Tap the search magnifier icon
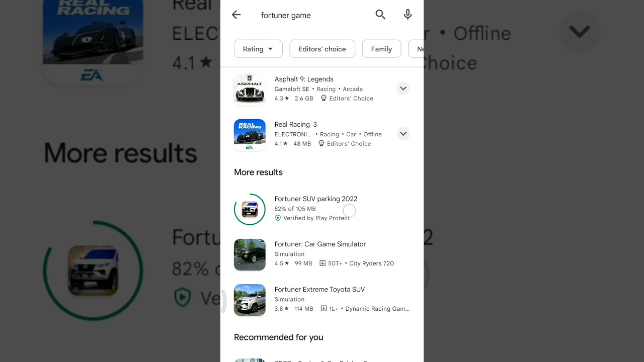 coord(380,15)
